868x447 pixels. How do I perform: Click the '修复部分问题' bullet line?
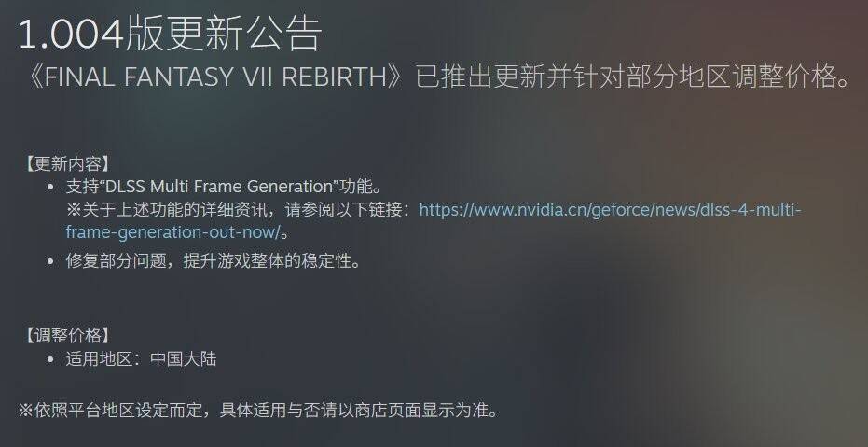coord(214,260)
